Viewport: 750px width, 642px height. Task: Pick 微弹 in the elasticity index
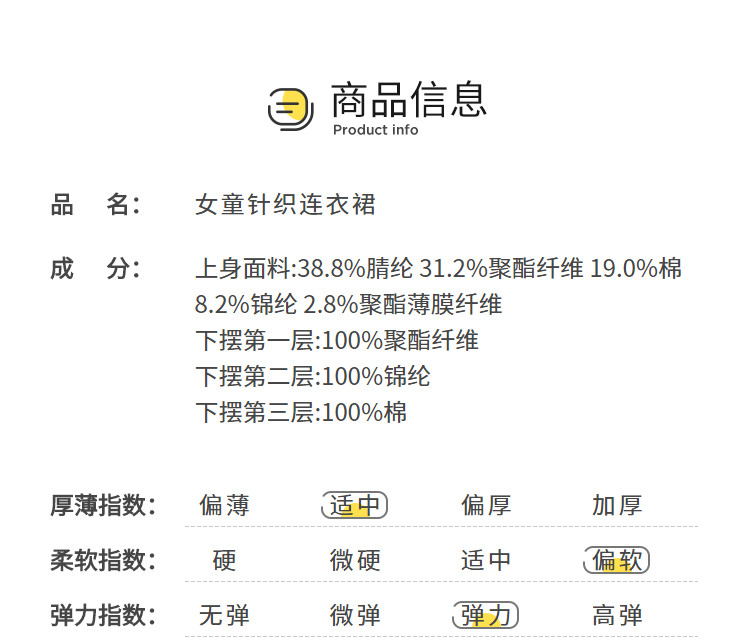click(355, 615)
